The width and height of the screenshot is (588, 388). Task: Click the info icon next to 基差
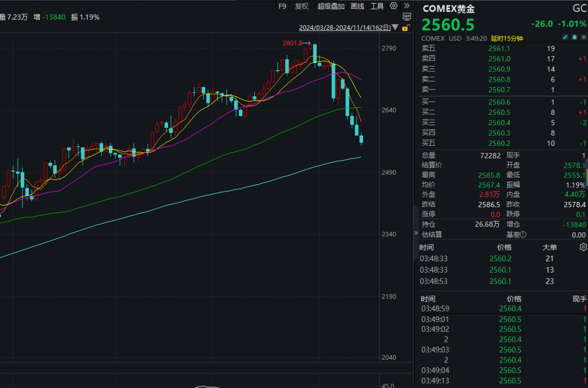tap(523, 235)
